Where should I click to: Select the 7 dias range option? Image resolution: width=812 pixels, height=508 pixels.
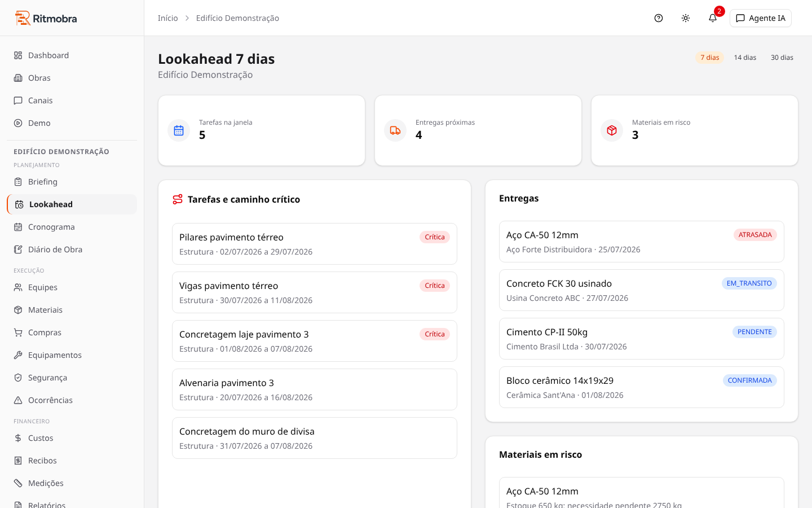[x=709, y=58]
